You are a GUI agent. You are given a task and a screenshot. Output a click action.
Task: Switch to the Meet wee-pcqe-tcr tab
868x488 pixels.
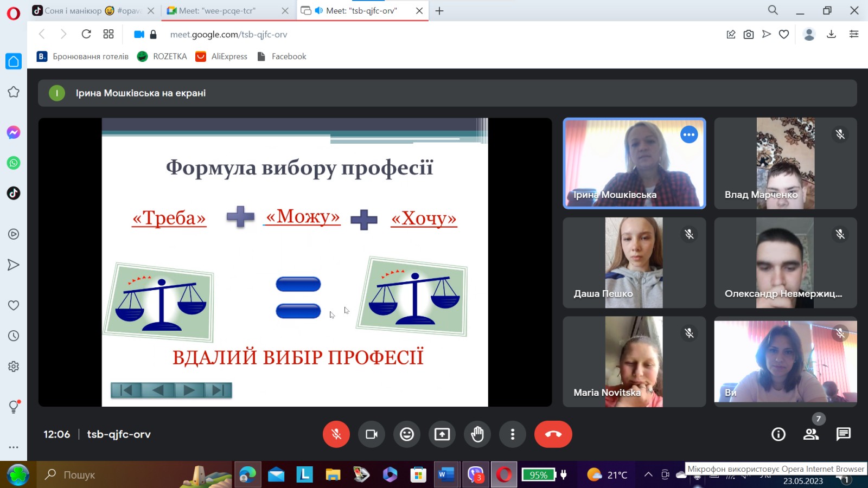point(222,10)
